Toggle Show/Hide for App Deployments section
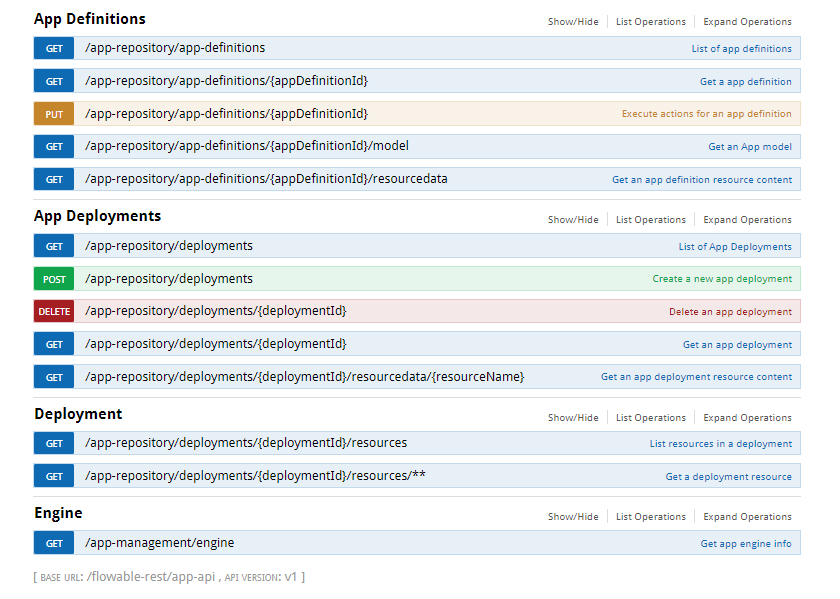 point(573,219)
